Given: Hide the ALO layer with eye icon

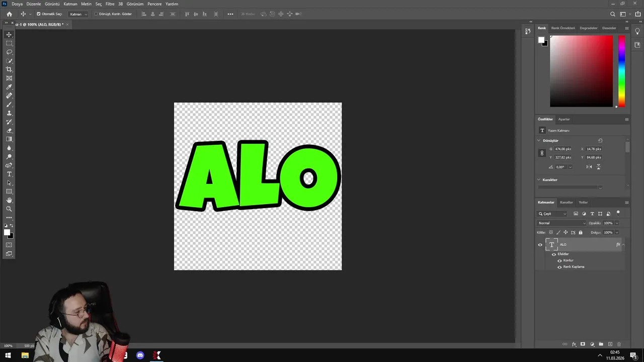Looking at the screenshot, I should (540, 245).
